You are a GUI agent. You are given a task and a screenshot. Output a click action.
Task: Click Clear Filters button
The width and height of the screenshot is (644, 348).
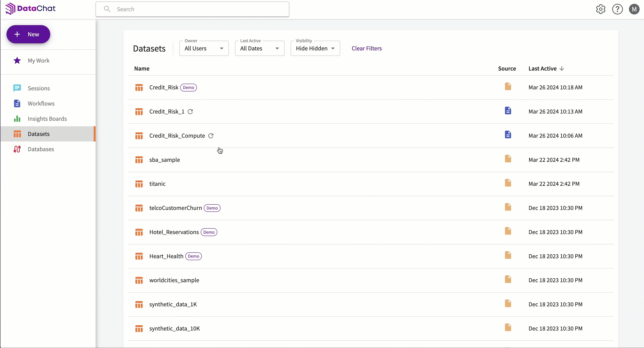pyautogui.click(x=367, y=48)
